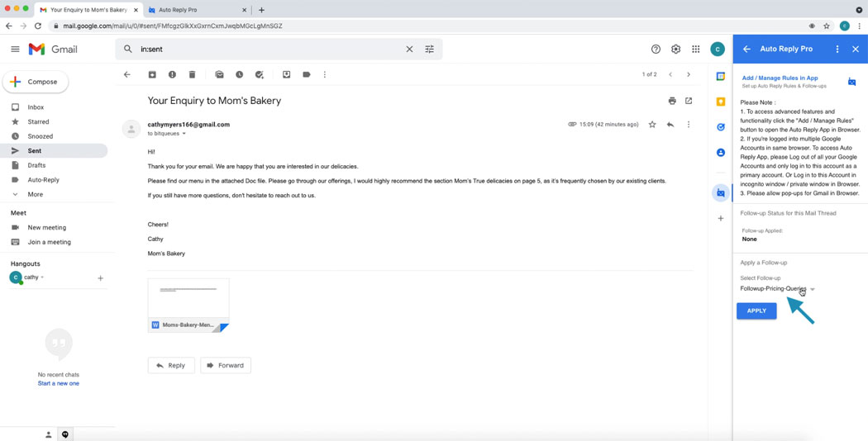Expand Select Follow-up dropdown
Image resolution: width=868 pixels, height=441 pixels.
(x=778, y=289)
